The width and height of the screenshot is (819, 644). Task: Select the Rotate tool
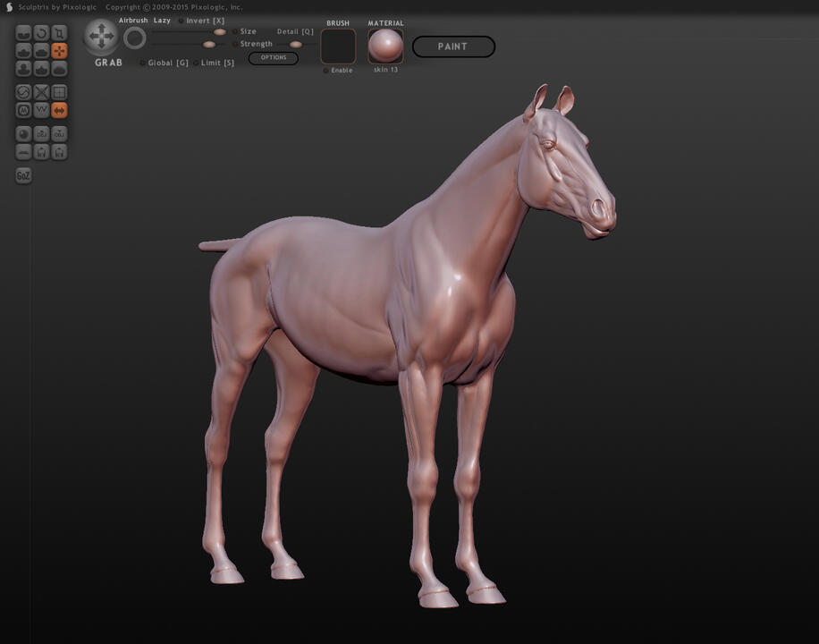point(41,33)
